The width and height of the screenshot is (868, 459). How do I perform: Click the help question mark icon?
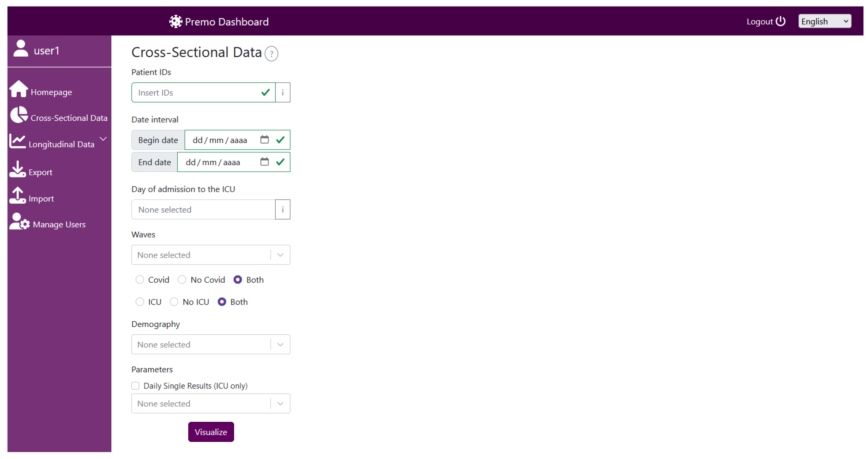point(271,54)
